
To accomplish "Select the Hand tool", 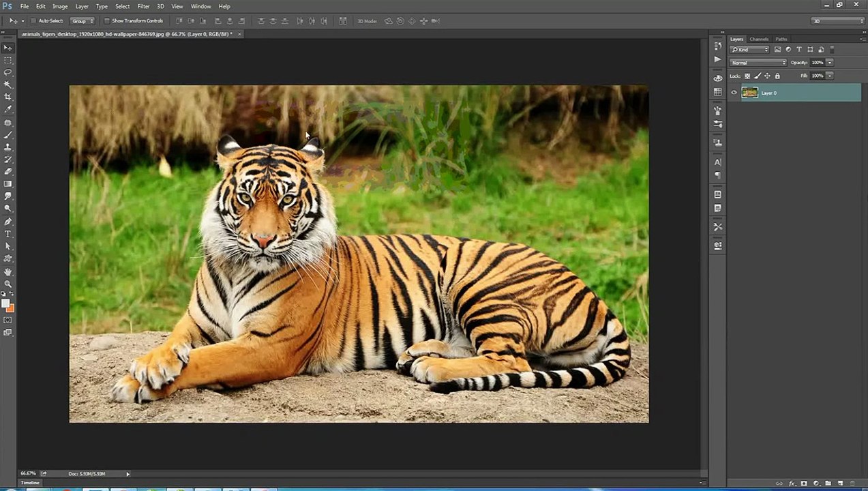I will click(8, 271).
